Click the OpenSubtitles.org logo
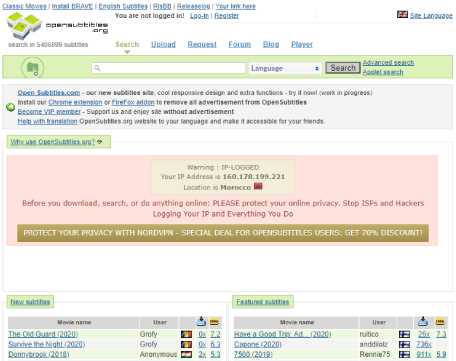The width and height of the screenshot is (456, 361). [x=57, y=26]
